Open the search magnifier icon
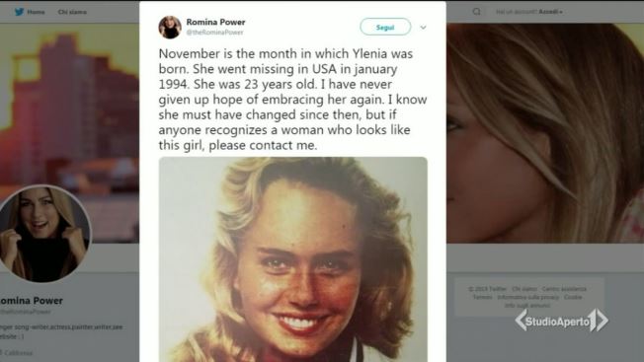The width and height of the screenshot is (644, 362). pyautogui.click(x=476, y=12)
